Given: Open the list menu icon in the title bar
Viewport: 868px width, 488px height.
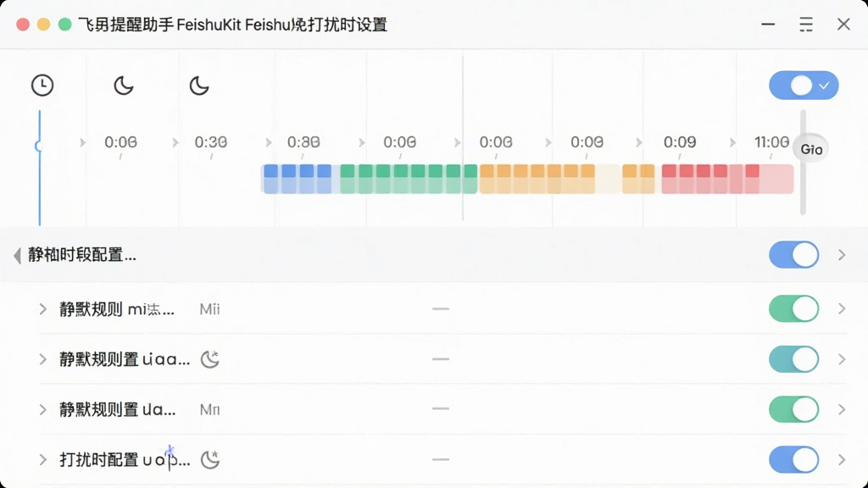Looking at the screenshot, I should coord(806,25).
